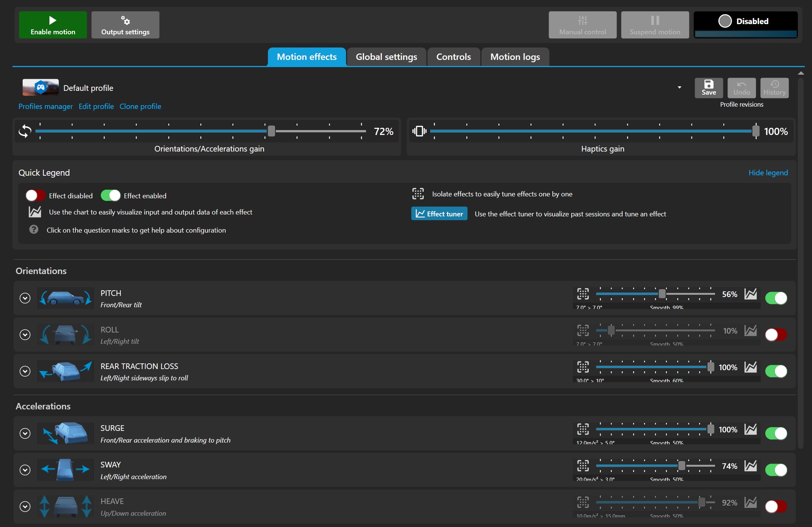
Task: Enable the ROLL effect toggle
Action: click(776, 334)
